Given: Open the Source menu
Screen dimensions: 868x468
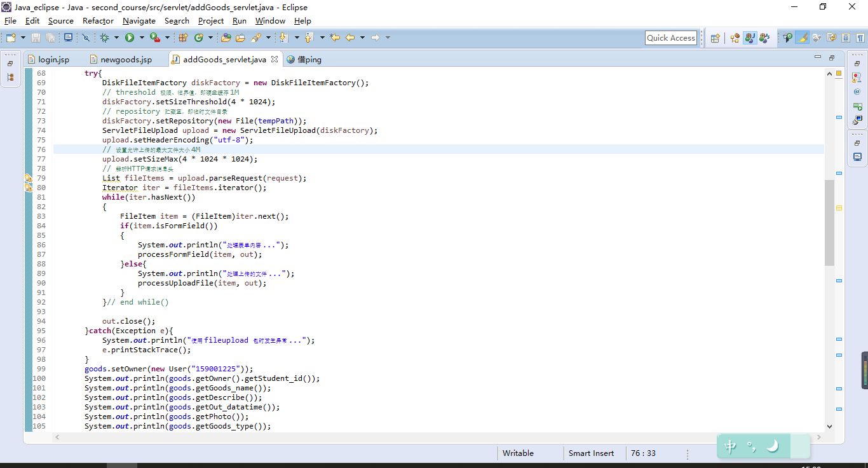Looking at the screenshot, I should (x=60, y=20).
